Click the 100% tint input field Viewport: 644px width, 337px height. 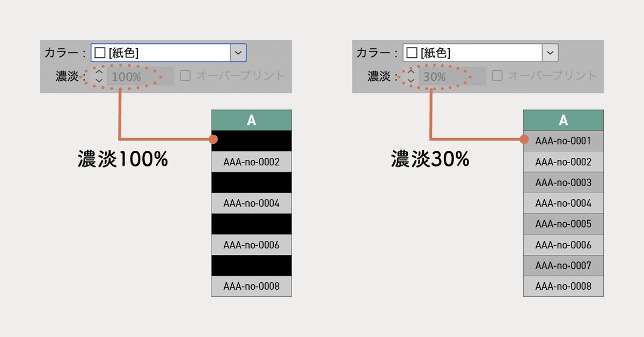point(140,76)
